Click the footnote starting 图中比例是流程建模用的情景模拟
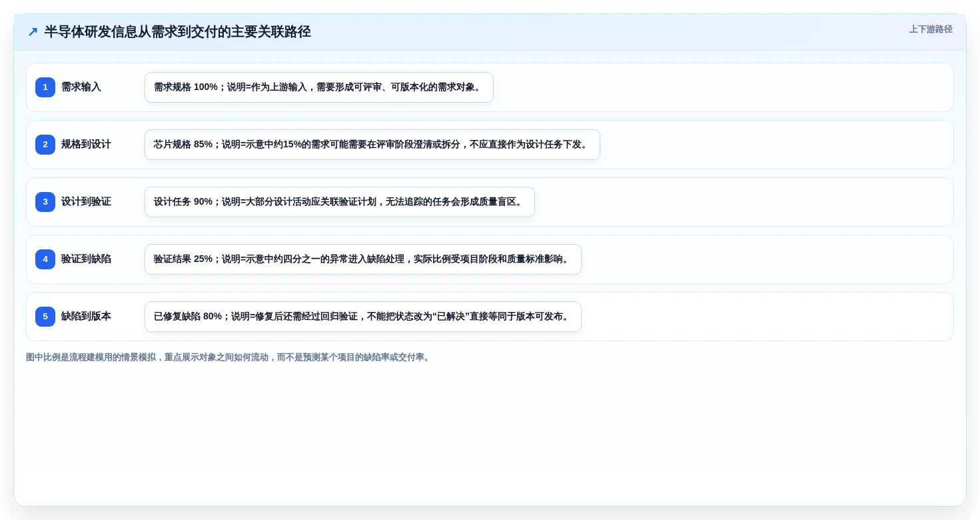The width and height of the screenshot is (980, 520). pyautogui.click(x=229, y=357)
